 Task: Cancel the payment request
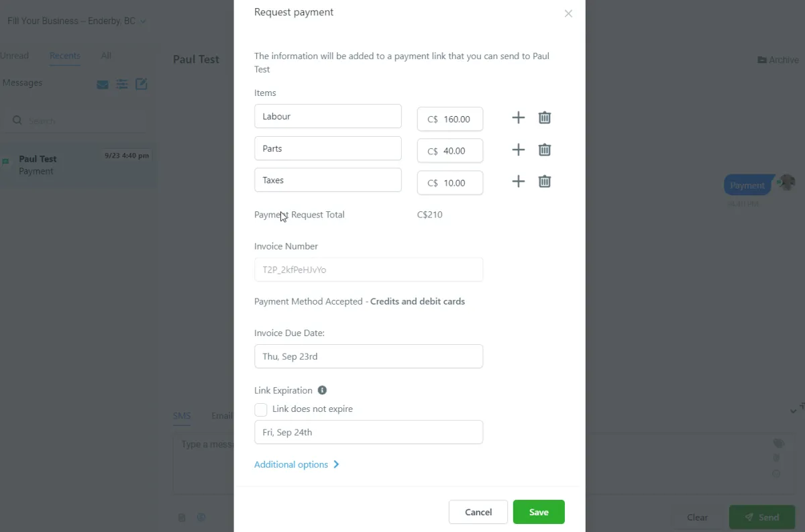tap(478, 512)
